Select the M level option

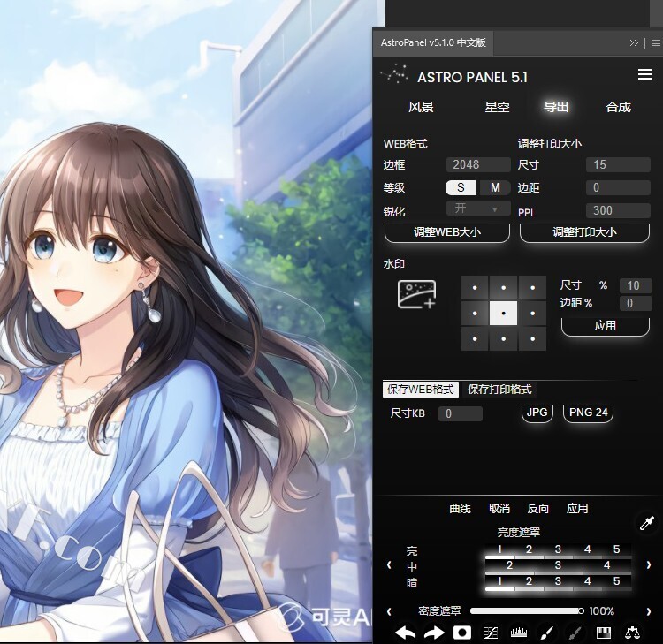[495, 187]
